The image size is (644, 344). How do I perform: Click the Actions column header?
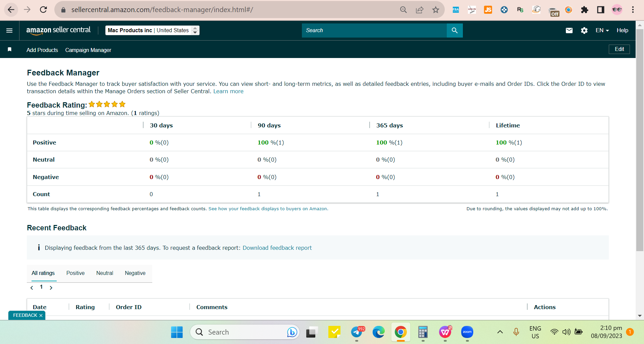point(545,307)
